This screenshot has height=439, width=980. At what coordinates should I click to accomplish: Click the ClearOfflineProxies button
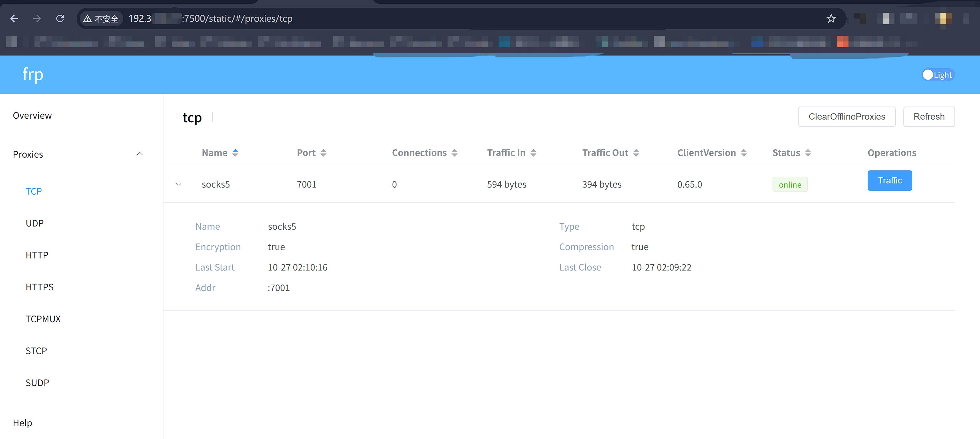847,117
